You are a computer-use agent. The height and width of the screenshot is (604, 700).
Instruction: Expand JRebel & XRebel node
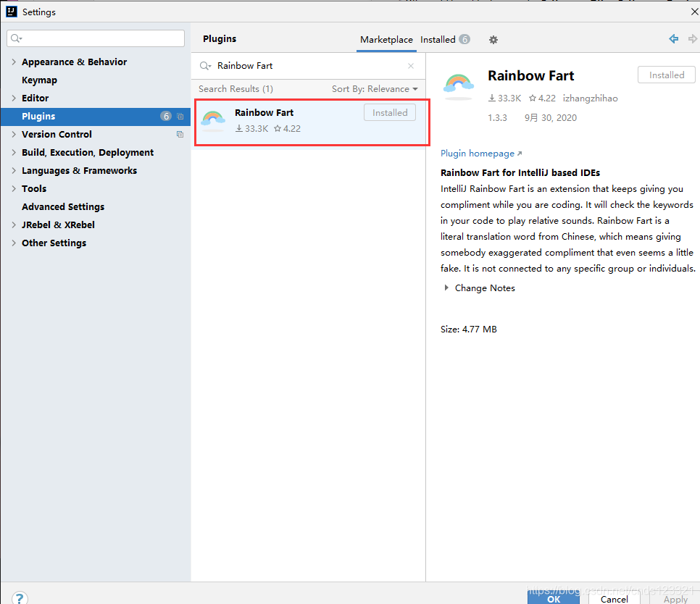[13, 225]
